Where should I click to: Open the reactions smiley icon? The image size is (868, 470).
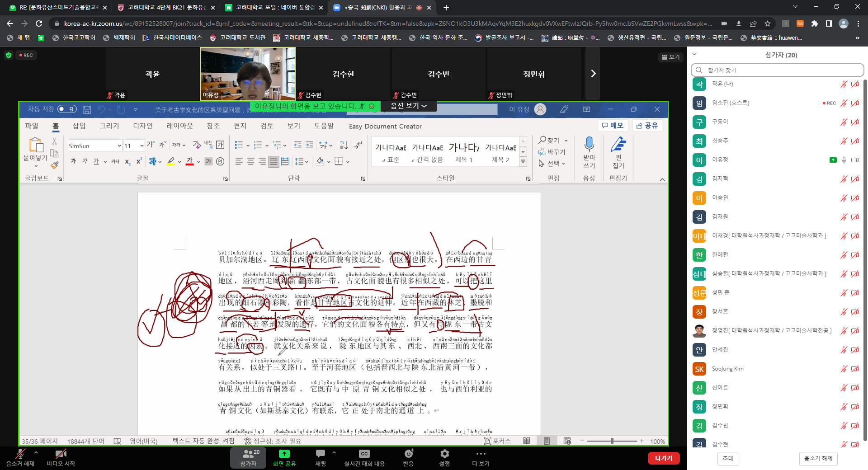[x=408, y=454]
